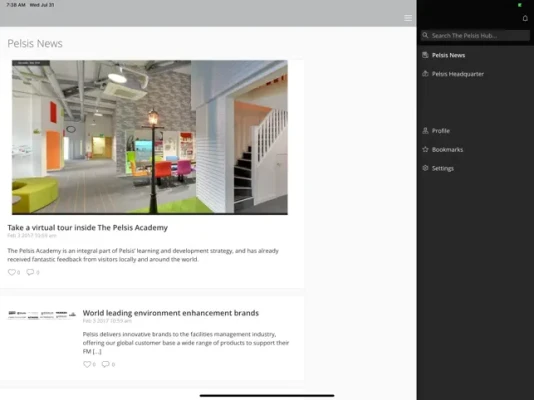Click the Profile person icon

click(425, 130)
